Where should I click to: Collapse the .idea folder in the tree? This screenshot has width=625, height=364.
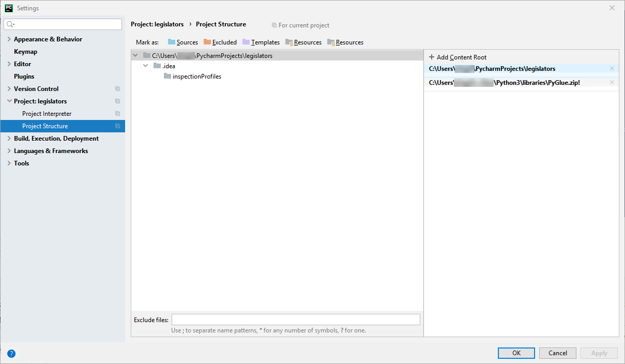[x=145, y=66]
